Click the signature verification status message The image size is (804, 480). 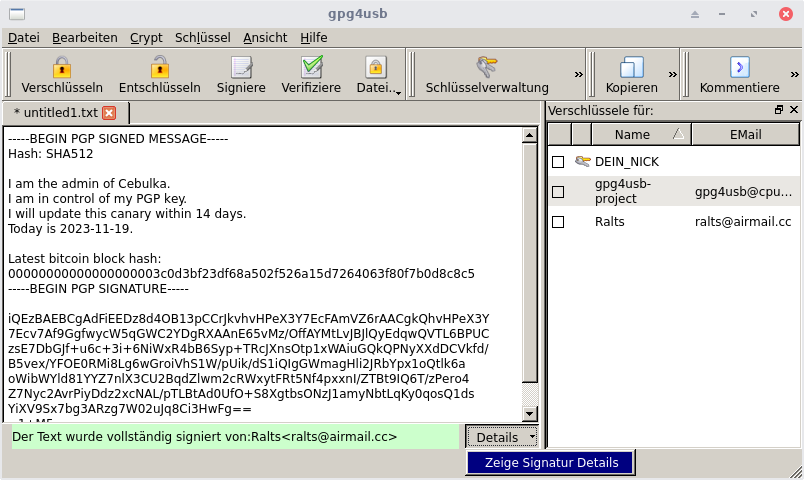(x=235, y=437)
